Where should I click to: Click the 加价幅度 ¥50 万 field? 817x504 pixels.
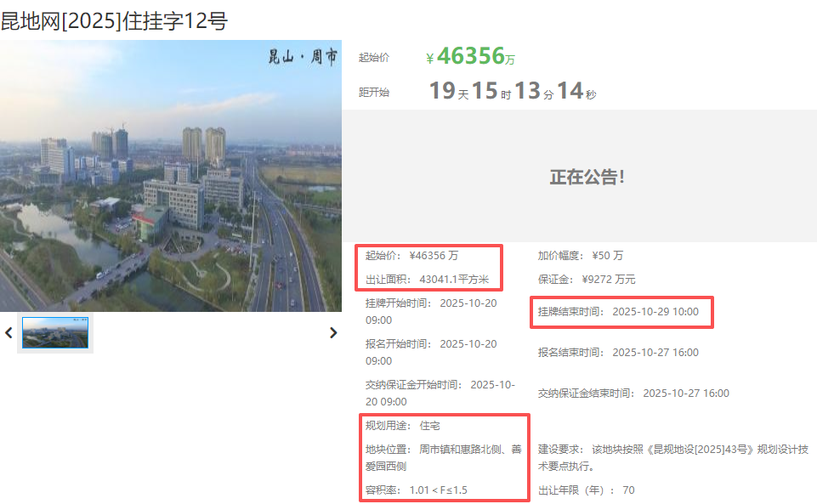click(x=580, y=255)
